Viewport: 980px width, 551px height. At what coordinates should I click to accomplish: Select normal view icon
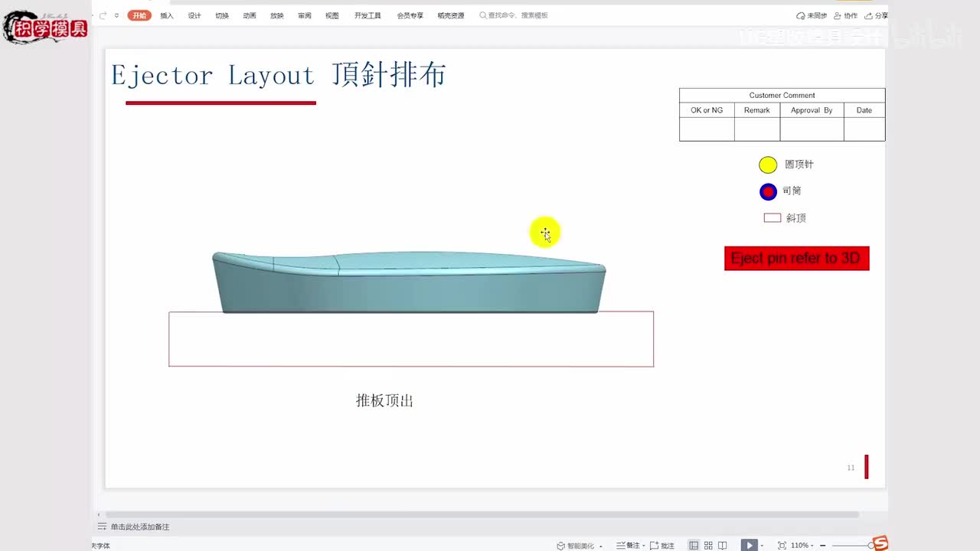[694, 546]
